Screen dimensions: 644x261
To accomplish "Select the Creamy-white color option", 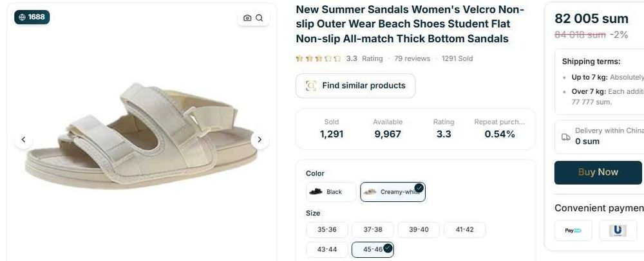I will (393, 192).
